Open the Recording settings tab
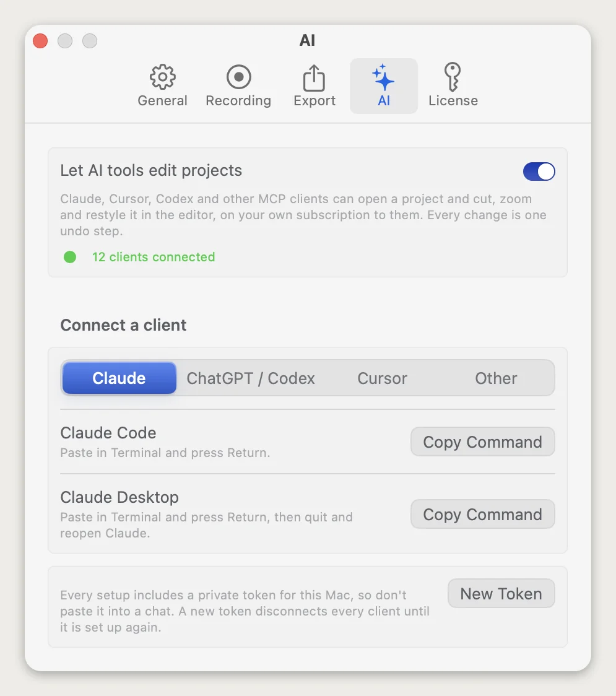Screen dimensions: 616x696 [x=238, y=86]
